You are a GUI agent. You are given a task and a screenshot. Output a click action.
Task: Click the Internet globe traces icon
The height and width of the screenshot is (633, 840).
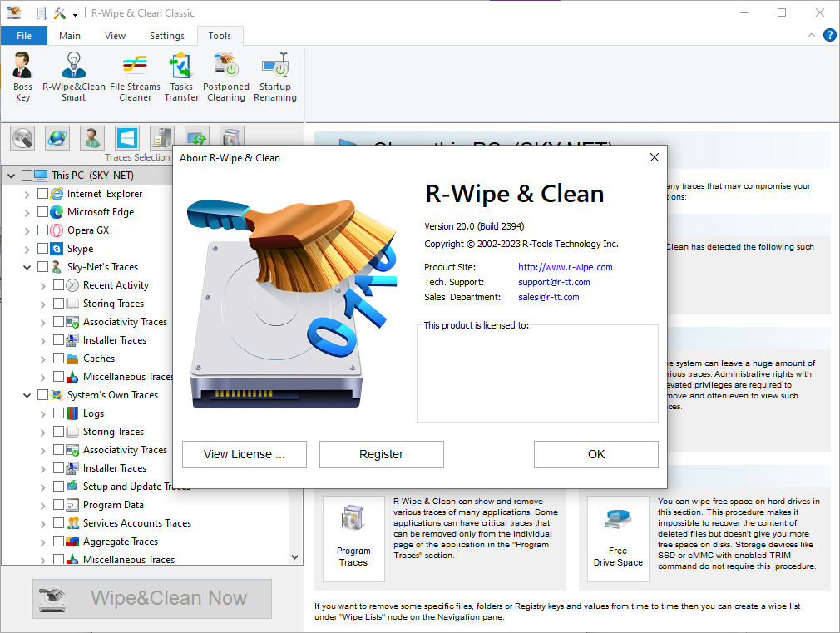coord(57,138)
